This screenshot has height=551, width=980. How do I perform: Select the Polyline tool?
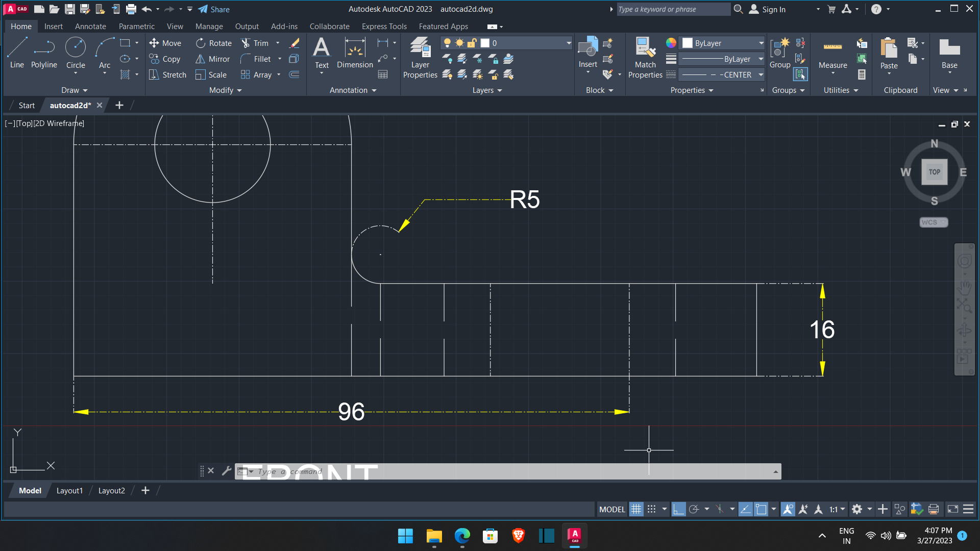click(x=44, y=51)
